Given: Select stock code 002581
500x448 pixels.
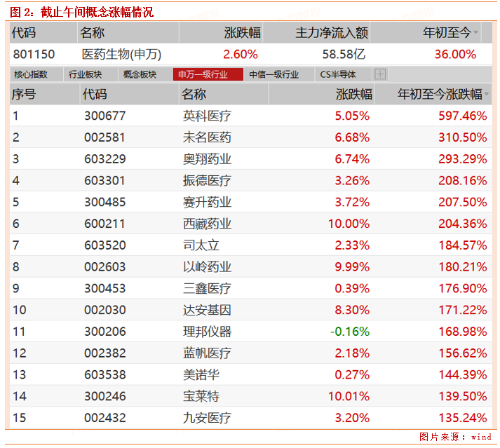Looking at the screenshot, I should [x=105, y=137].
